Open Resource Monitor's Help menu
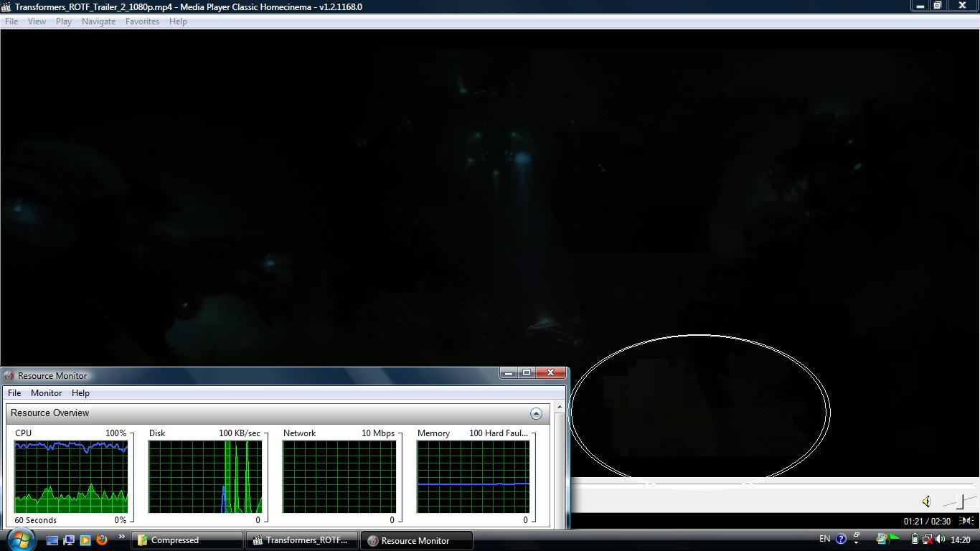Viewport: 980px width, 551px height. click(80, 393)
